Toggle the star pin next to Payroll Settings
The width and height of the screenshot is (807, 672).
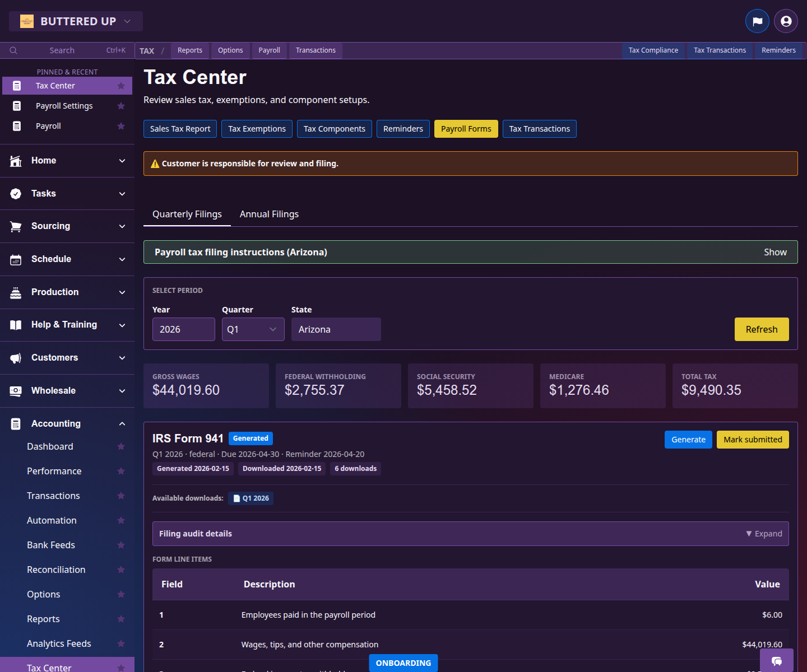pos(121,106)
